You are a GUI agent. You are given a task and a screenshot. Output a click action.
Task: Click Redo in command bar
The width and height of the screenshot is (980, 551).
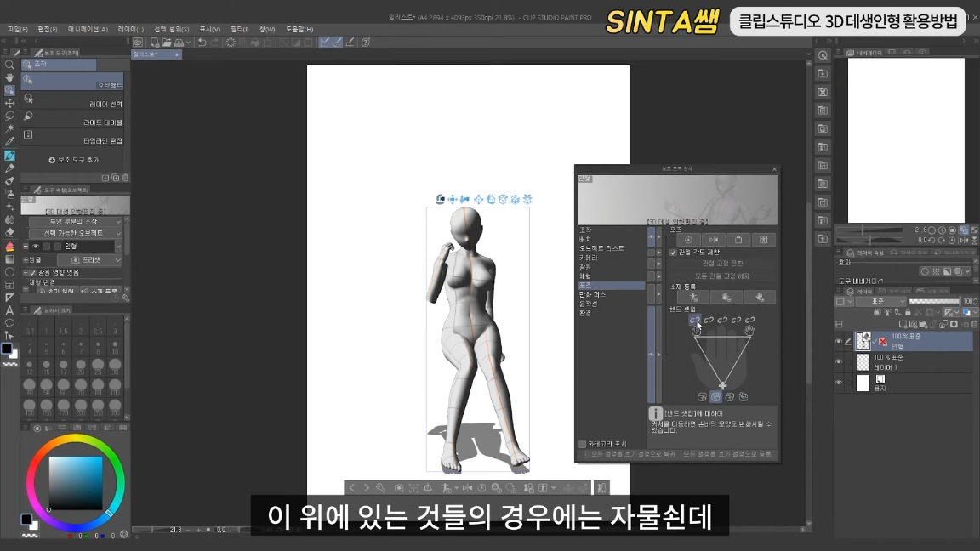[x=214, y=43]
